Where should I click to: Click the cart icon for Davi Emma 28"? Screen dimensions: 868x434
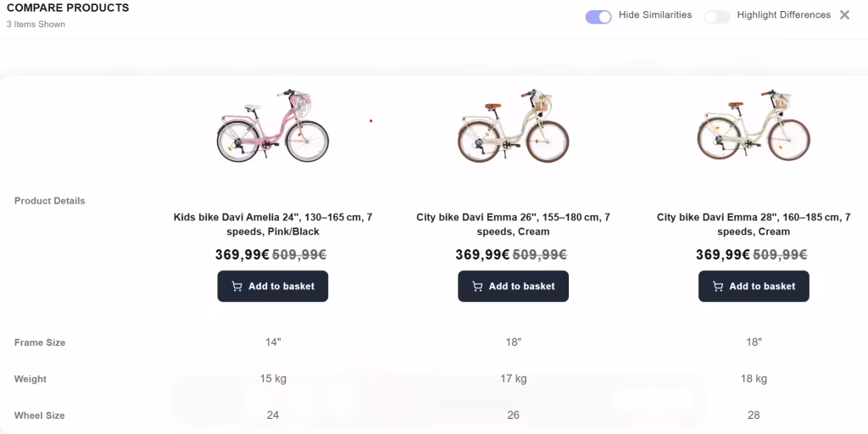coord(718,287)
